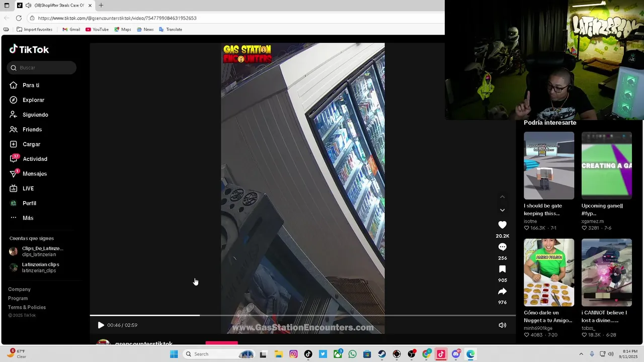This screenshot has width=644, height=362.
Task: Open Import favorites bookmark
Action: (34, 30)
